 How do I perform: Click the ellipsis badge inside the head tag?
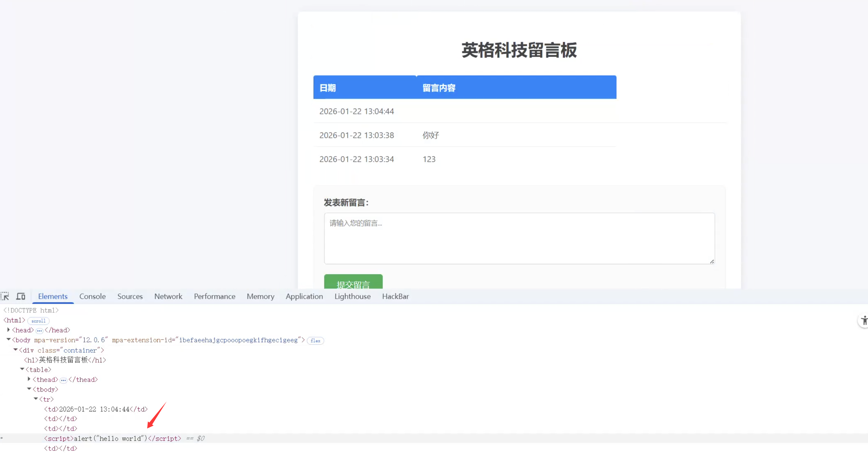(39, 331)
